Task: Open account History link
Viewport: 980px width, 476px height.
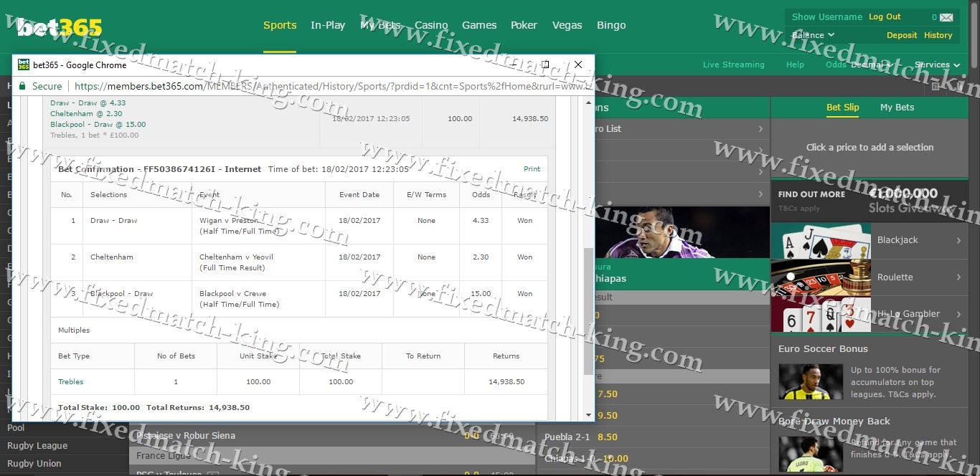Action: pos(938,35)
